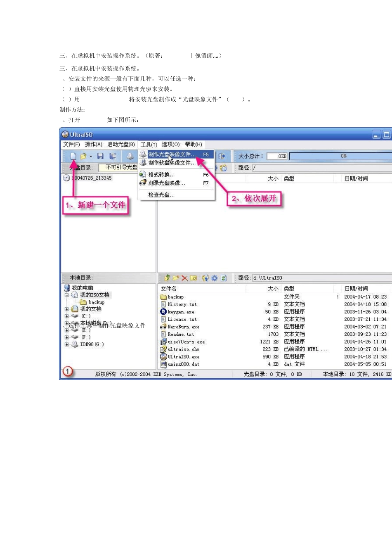
Task: Click status bar 光盘目录: 0 文件, 0 KB
Action: (273, 374)
